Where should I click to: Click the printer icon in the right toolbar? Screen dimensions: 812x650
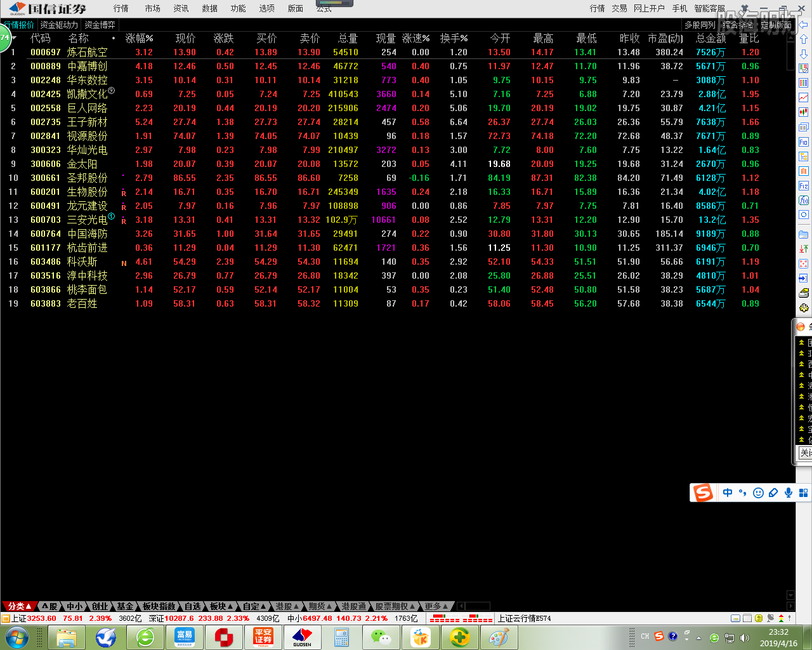pyautogui.click(x=803, y=293)
